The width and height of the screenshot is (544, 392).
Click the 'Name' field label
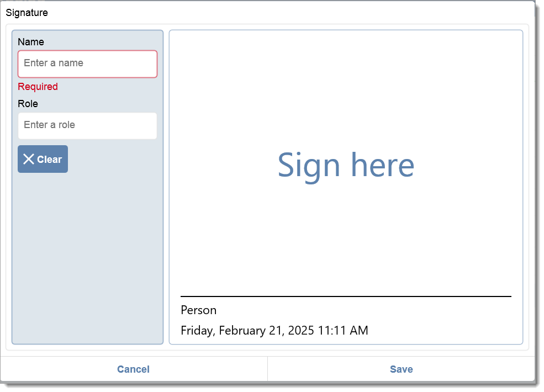tap(31, 41)
